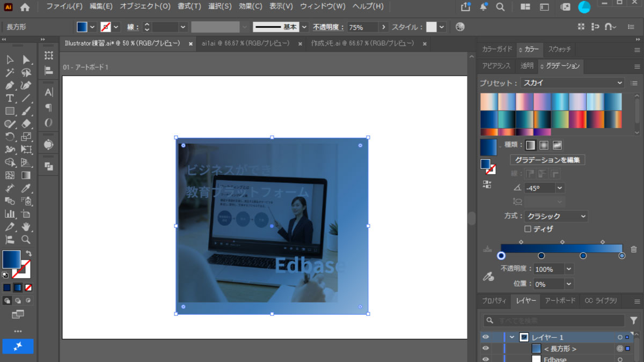Select the Rectangle tool
This screenshot has width=644, height=362.
pyautogui.click(x=10, y=111)
